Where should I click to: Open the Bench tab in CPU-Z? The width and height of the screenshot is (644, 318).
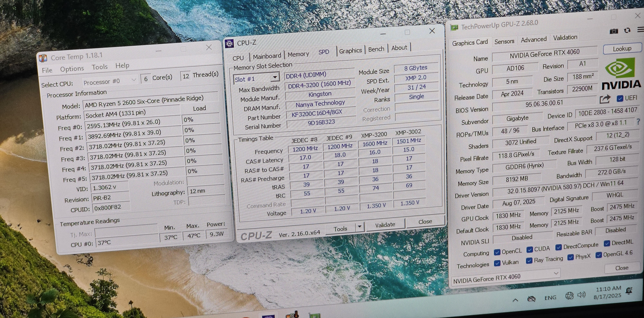[376, 49]
